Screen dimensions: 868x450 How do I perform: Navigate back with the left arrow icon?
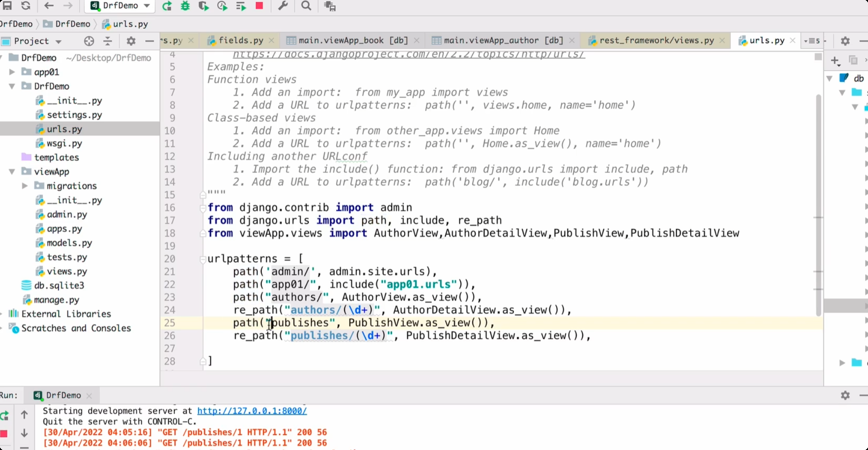click(x=49, y=6)
